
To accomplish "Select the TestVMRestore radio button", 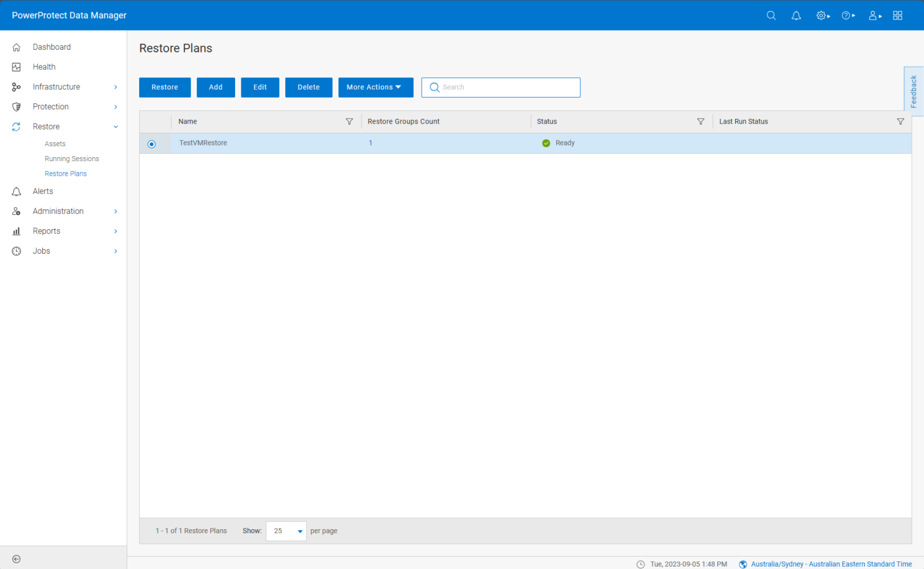I will [x=151, y=143].
